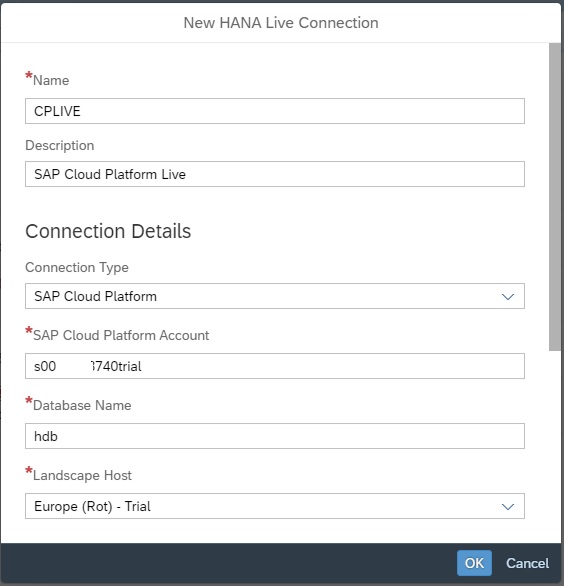
Task: Click the Description label text
Action: [59, 145]
